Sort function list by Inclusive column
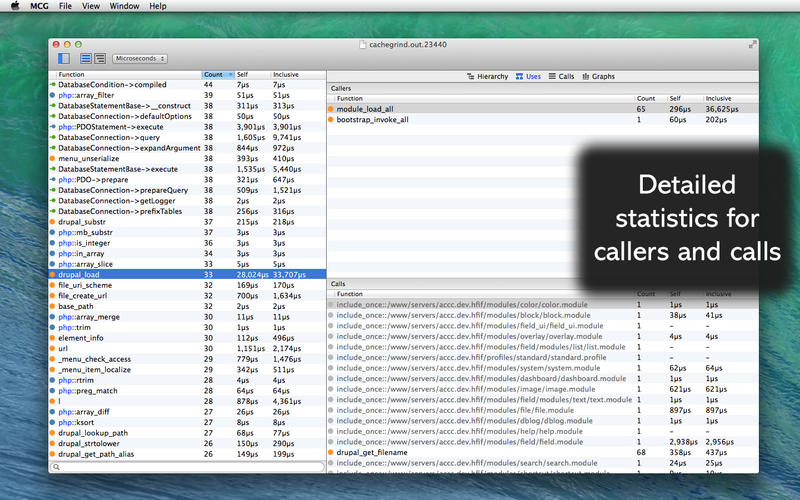 [x=298, y=74]
